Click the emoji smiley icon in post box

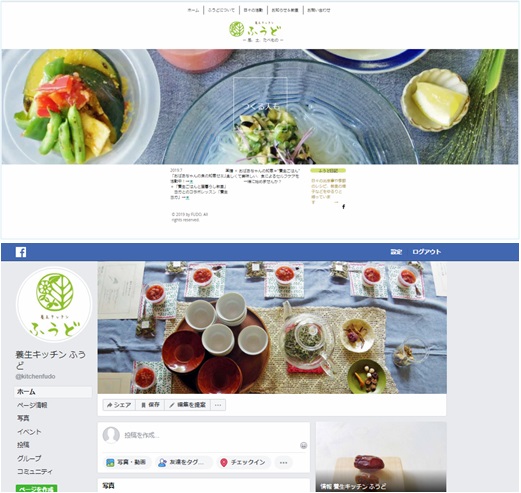click(x=303, y=446)
